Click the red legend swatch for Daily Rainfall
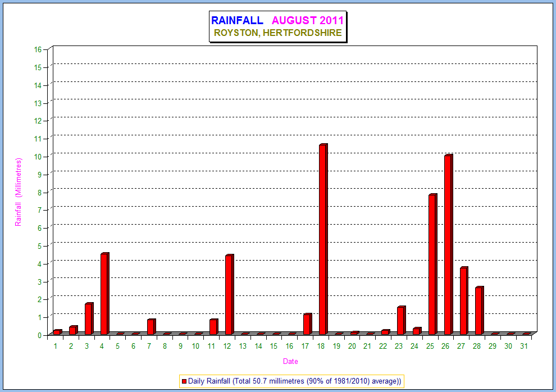This screenshot has height=392, width=556. tap(184, 381)
